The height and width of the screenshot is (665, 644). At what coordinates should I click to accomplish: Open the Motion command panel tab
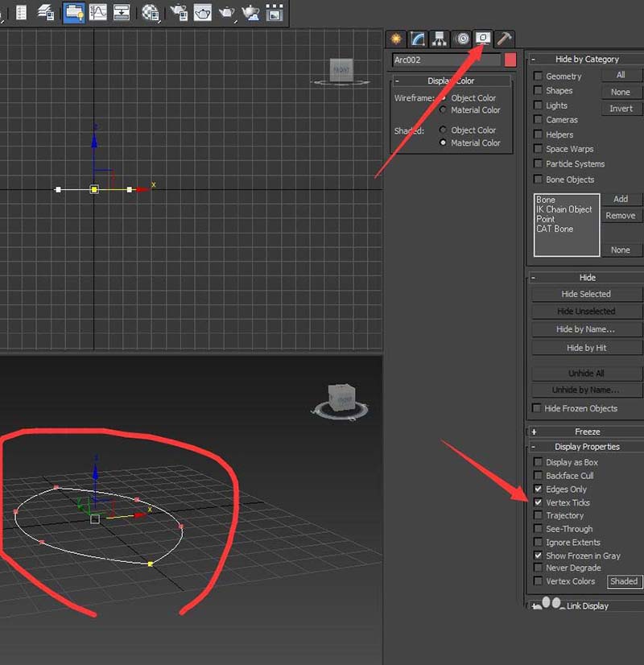(461, 39)
